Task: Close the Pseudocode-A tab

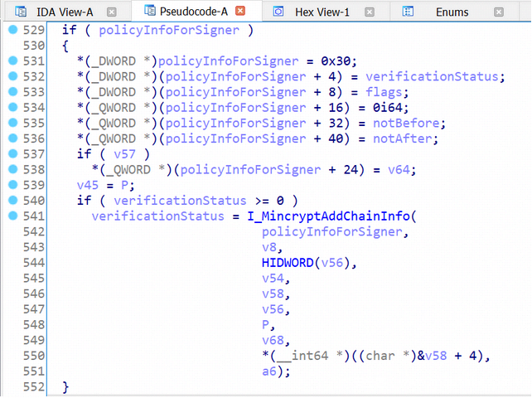Action: point(240,12)
